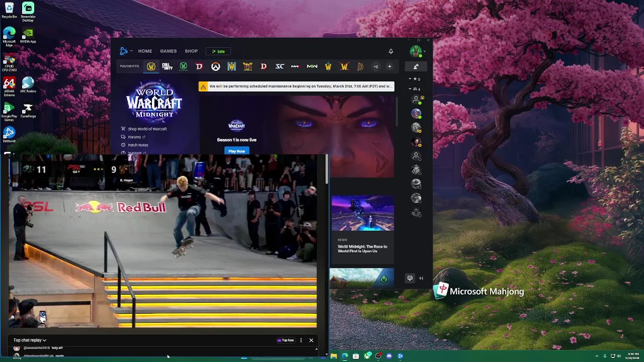Select the World of Warcraft favorites icon
The width and height of the screenshot is (644, 362).
tap(151, 66)
